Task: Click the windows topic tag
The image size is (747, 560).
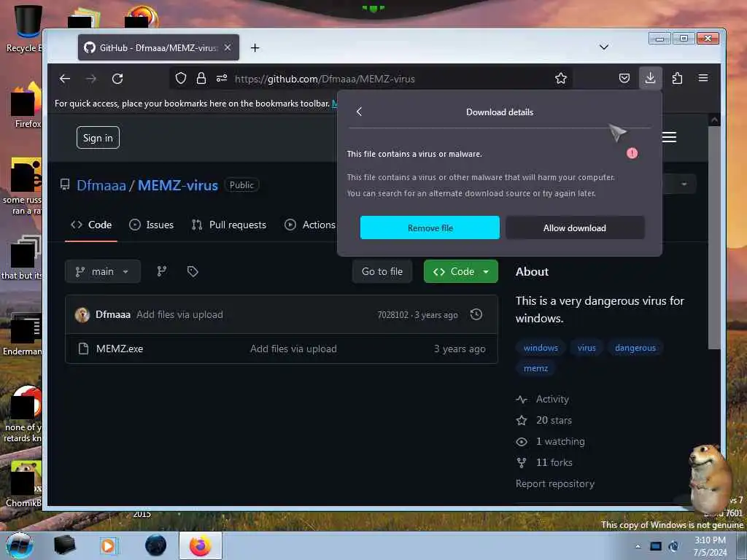Action: pyautogui.click(x=541, y=348)
